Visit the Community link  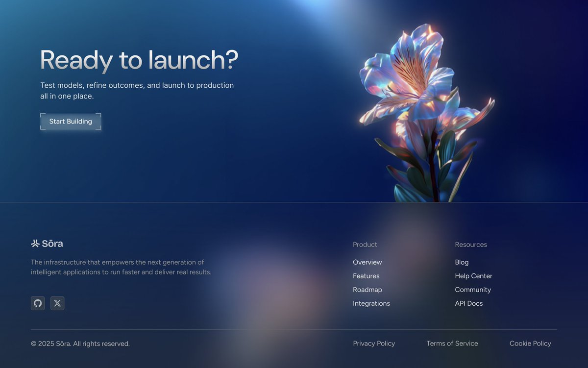[473, 290]
